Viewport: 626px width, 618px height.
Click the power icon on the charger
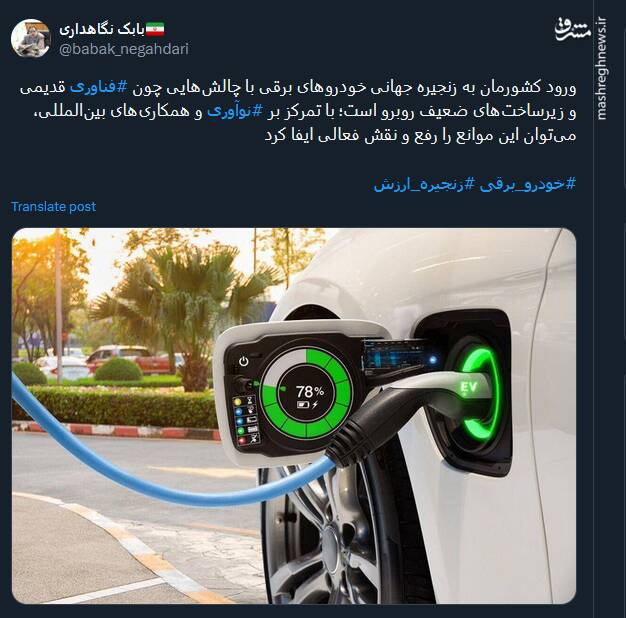244,362
